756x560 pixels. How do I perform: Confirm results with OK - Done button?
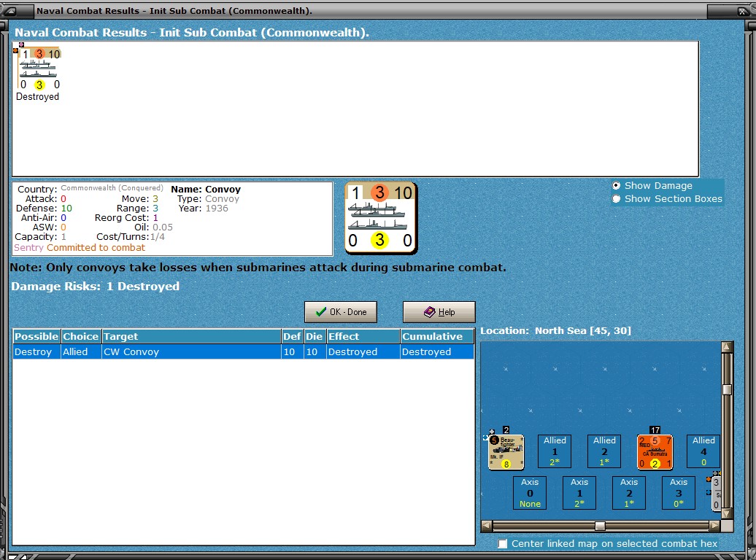(341, 312)
